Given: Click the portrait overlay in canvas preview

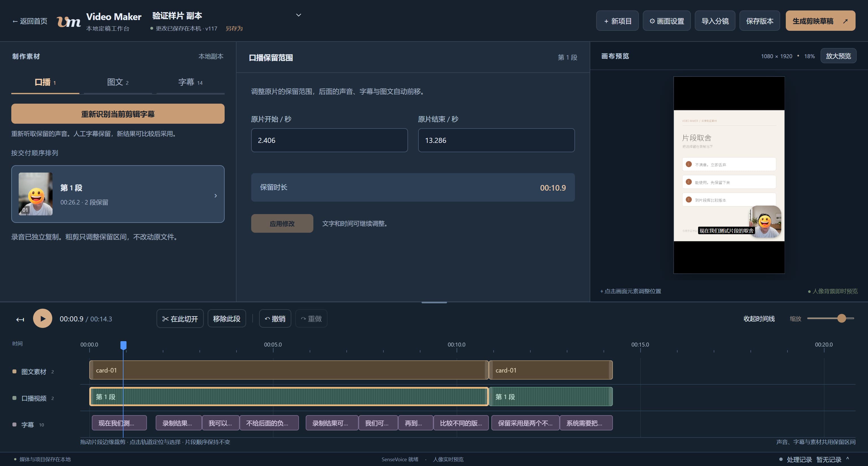Looking at the screenshot, I should pyautogui.click(x=765, y=222).
